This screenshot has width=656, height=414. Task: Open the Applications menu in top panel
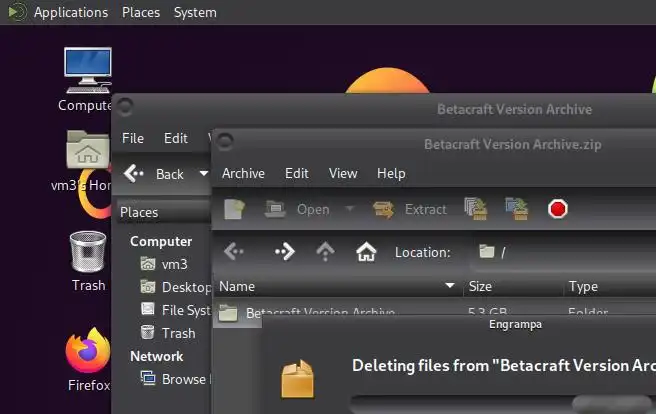pyautogui.click(x=71, y=13)
